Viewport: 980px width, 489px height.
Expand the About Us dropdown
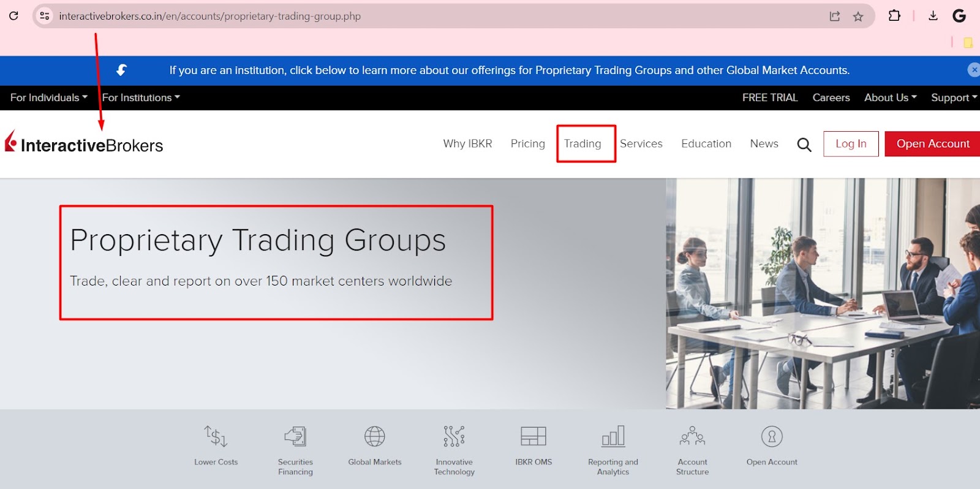click(x=891, y=97)
